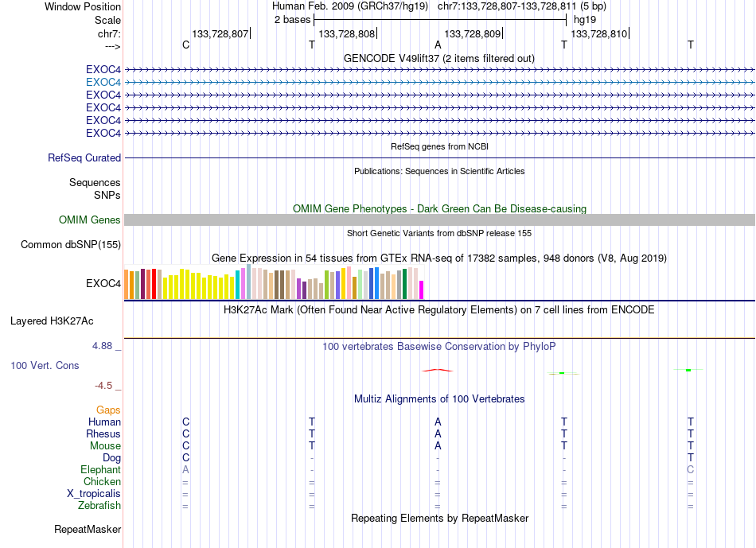Click the bright blue bar in GTEx chart

coord(376,283)
